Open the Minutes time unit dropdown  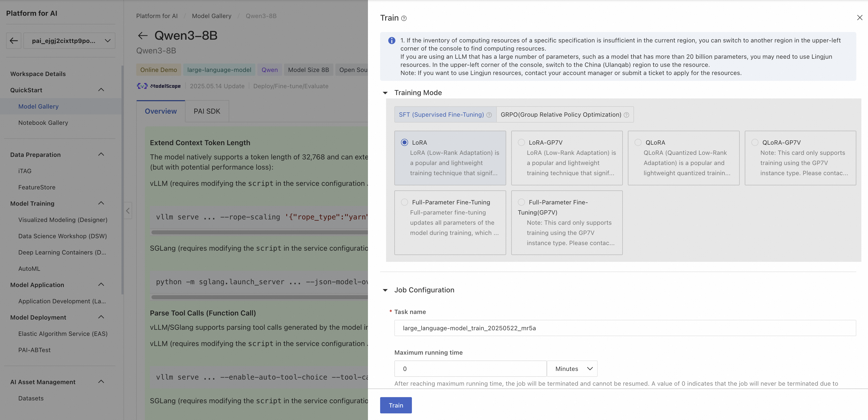(572, 368)
